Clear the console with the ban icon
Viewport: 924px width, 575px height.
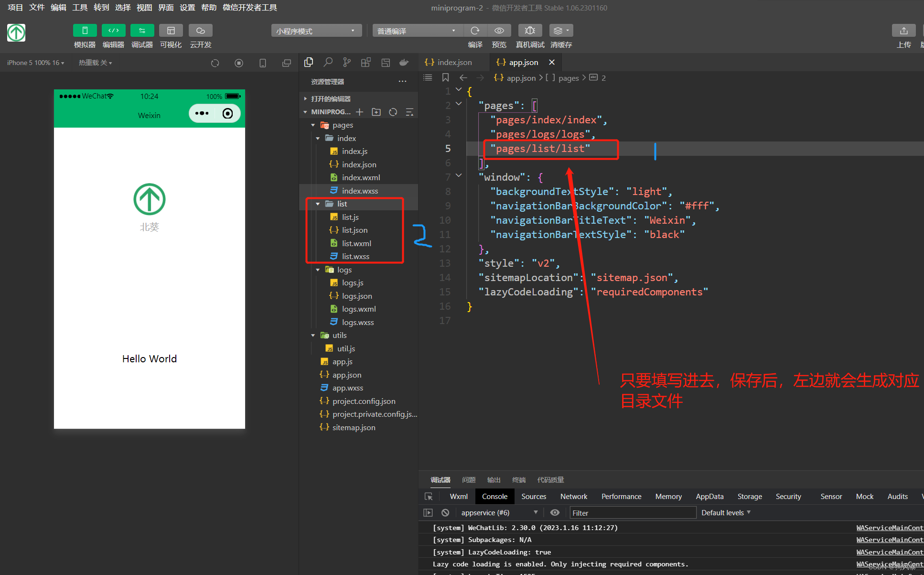pos(445,512)
